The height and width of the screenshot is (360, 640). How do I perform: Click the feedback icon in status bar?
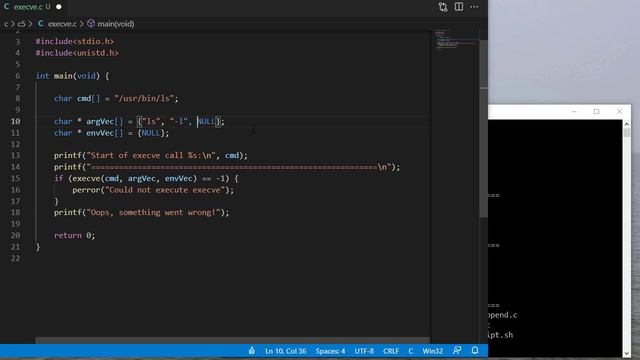tap(457, 351)
